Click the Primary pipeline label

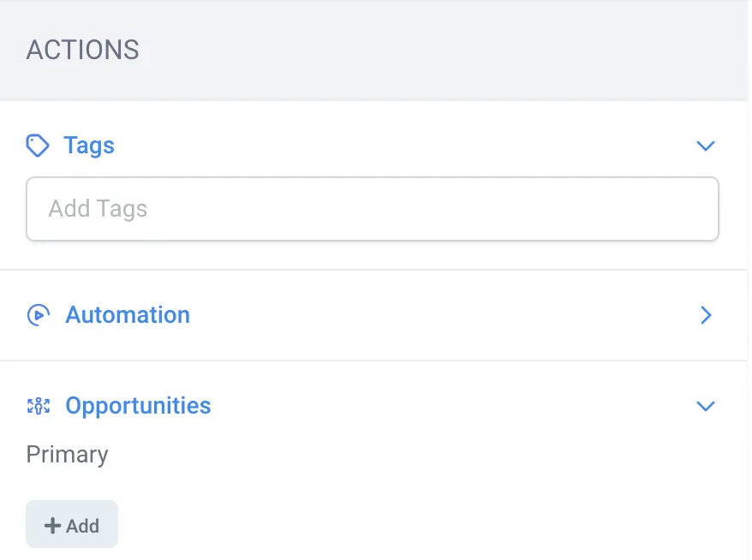coord(68,455)
